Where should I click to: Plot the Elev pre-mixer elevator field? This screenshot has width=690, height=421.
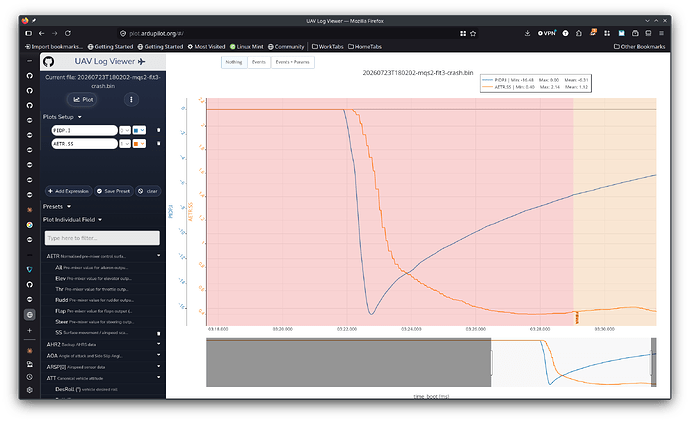click(94, 278)
